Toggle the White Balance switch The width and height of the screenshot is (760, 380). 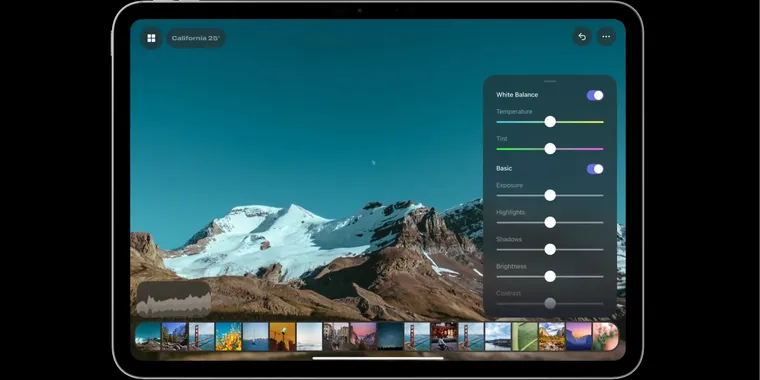click(595, 95)
